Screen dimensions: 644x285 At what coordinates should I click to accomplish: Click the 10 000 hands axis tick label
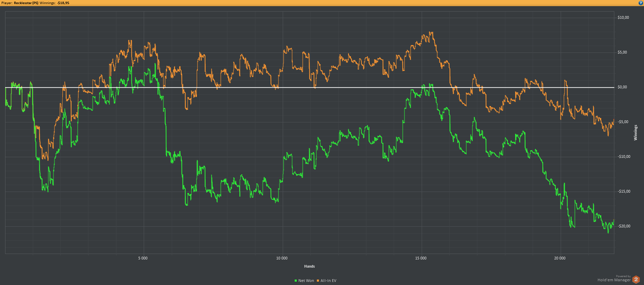(282, 258)
